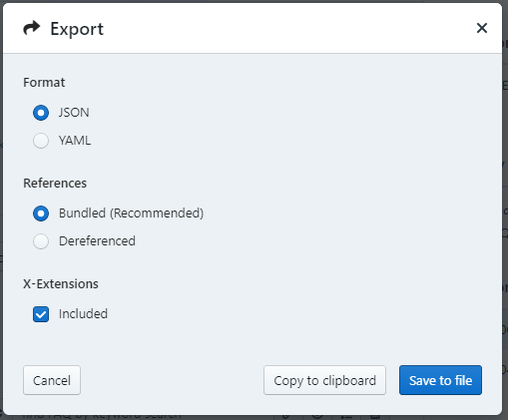Viewport: 508px width, 420px height.
Task: Click the Included label text
Action: 83,314
